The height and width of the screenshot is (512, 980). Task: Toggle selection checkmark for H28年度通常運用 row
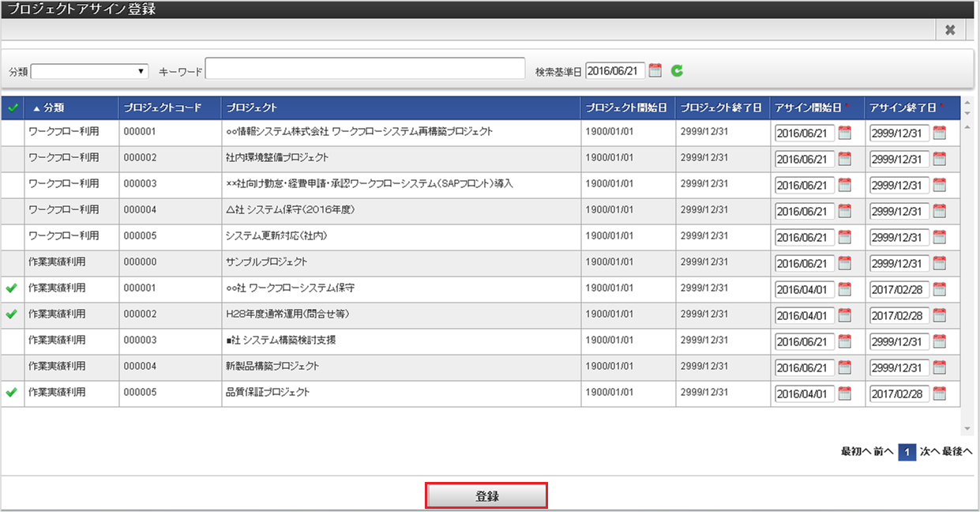coord(11,314)
